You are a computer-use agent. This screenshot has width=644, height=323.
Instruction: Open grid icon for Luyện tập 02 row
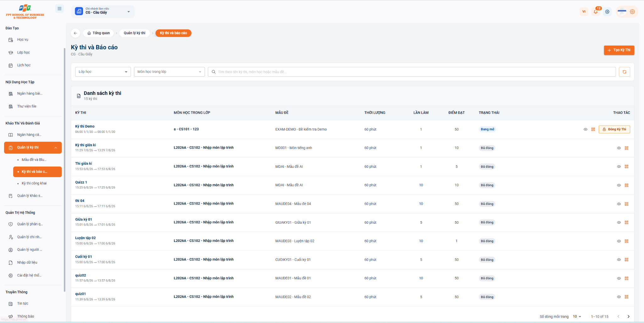click(x=626, y=241)
